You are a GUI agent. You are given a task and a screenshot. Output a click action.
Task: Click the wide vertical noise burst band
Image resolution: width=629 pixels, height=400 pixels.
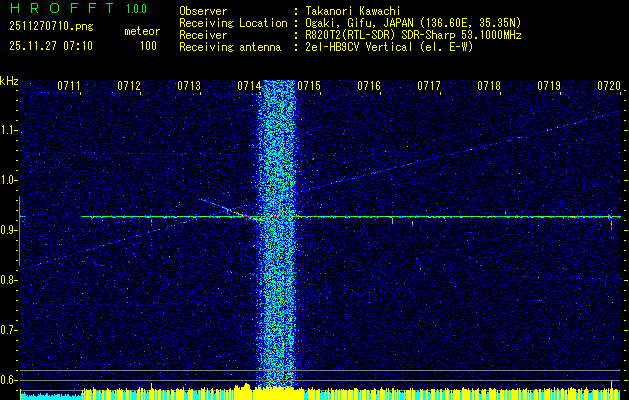[276, 234]
